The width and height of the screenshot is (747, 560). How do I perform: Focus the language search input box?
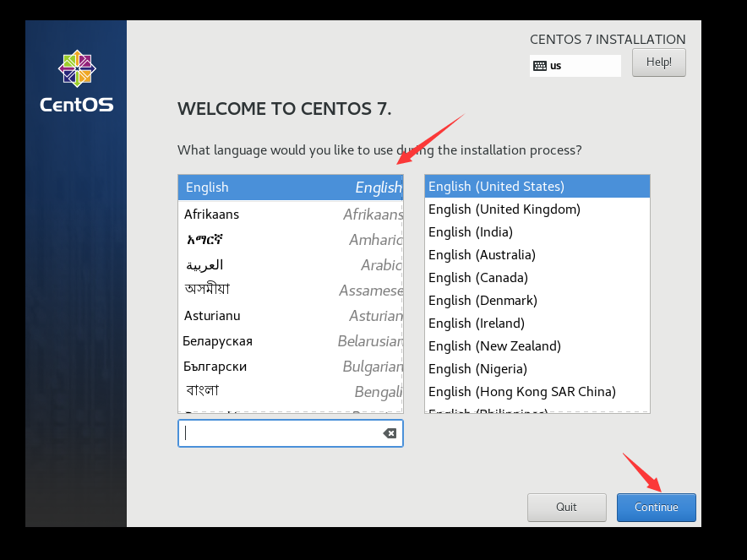pos(290,433)
